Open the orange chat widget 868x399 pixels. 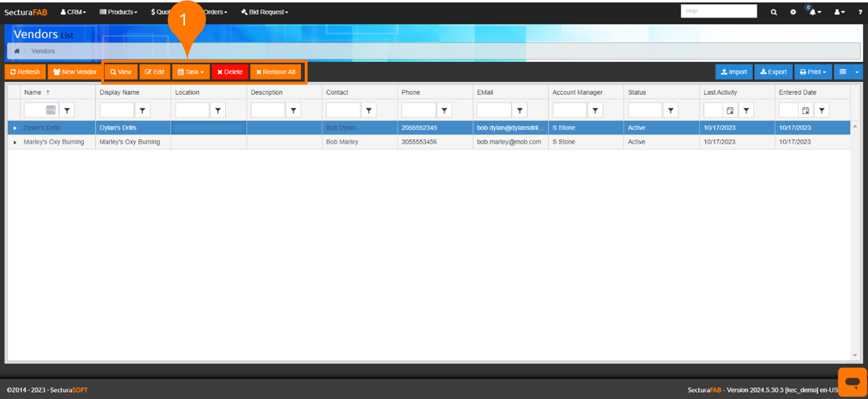[x=852, y=382]
